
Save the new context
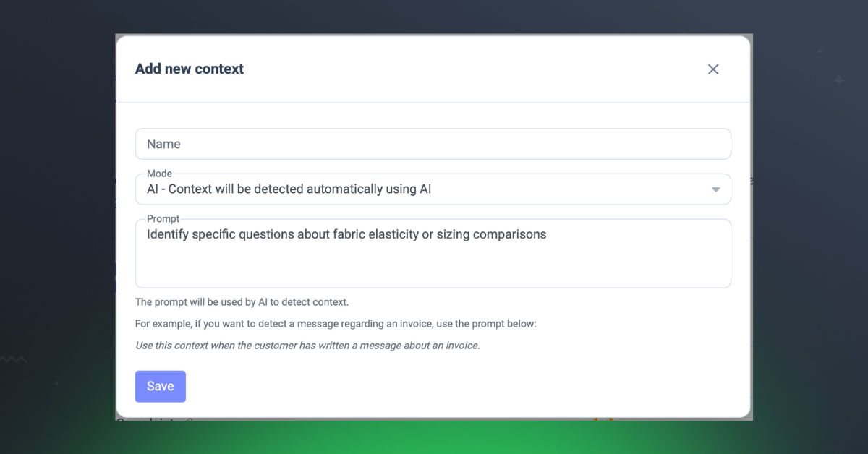tap(161, 386)
